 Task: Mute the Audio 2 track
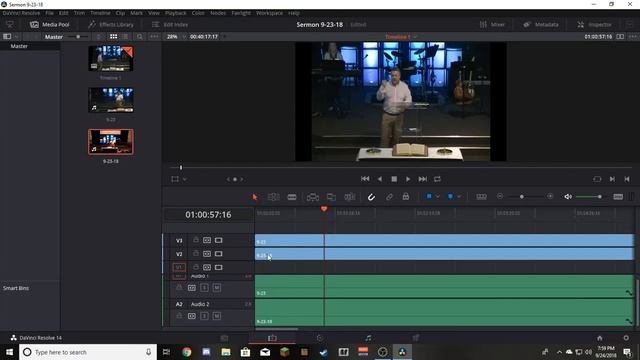coord(217,316)
